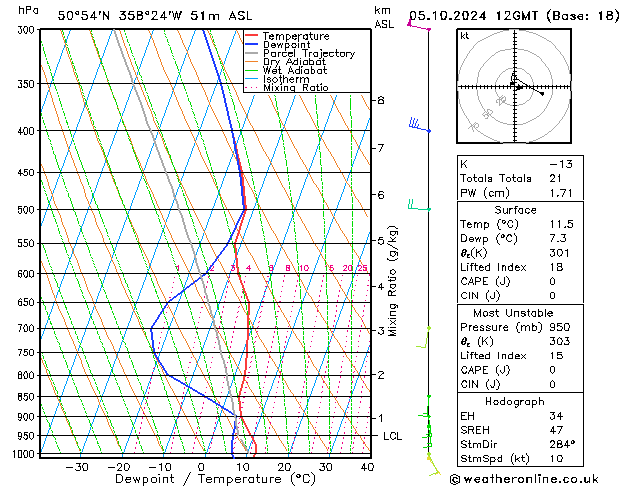Click the StmDir value 284°
629x486 pixels.
[562, 444]
